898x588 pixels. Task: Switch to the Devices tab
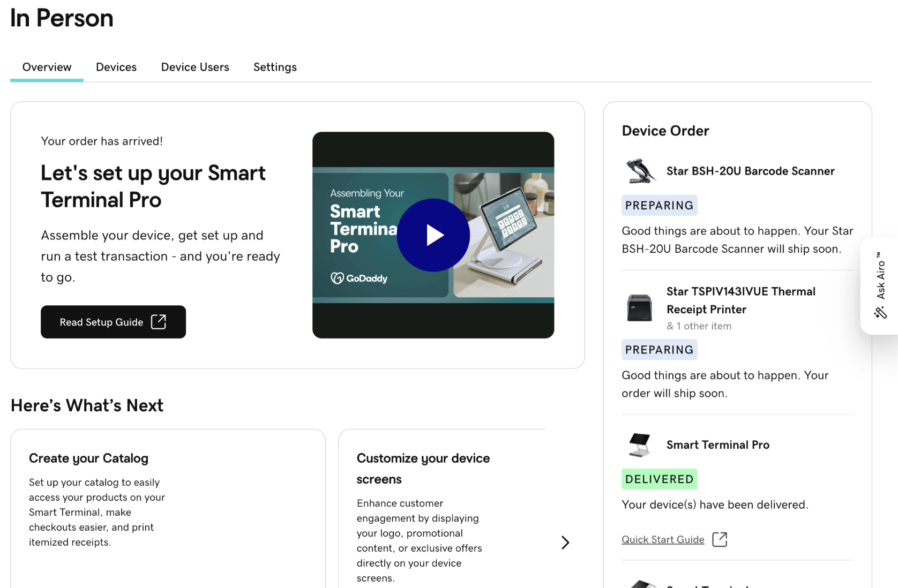(x=116, y=67)
